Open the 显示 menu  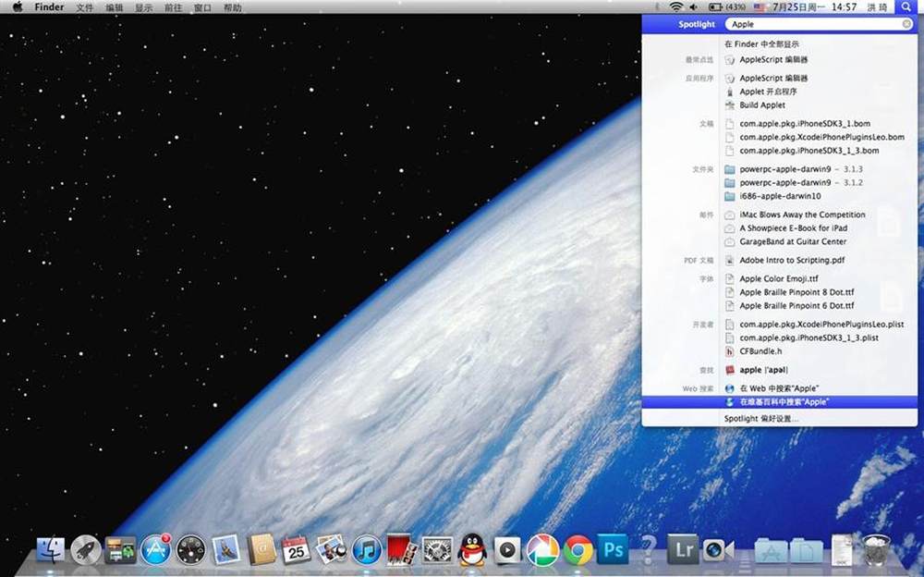pos(143,7)
